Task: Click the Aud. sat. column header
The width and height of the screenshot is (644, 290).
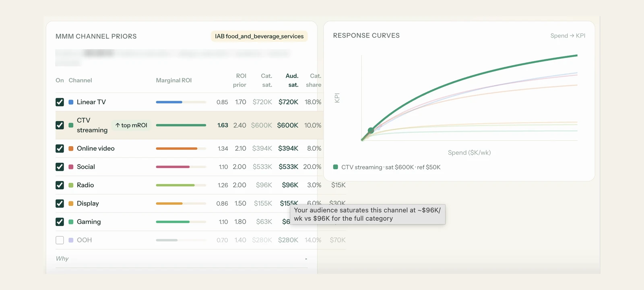Action: point(292,80)
